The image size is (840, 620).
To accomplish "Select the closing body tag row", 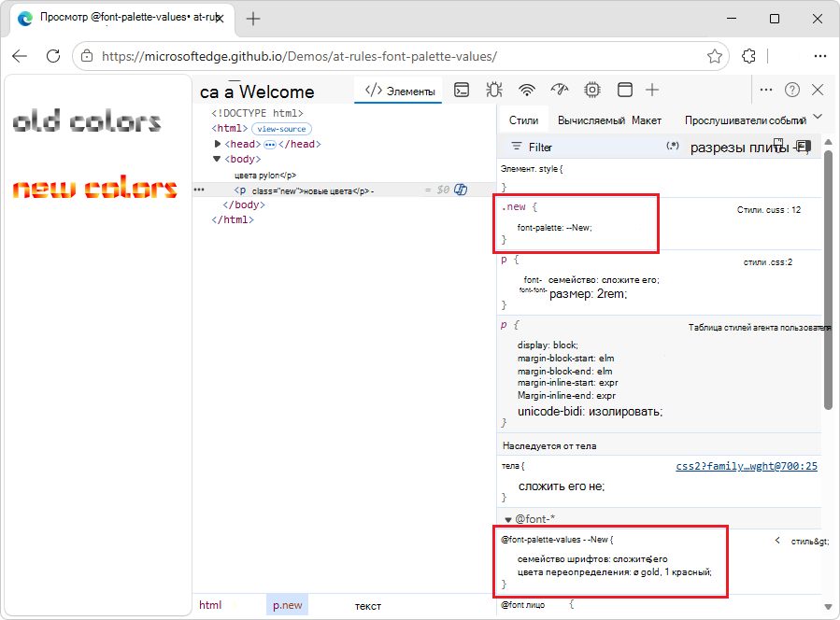I will pos(244,204).
